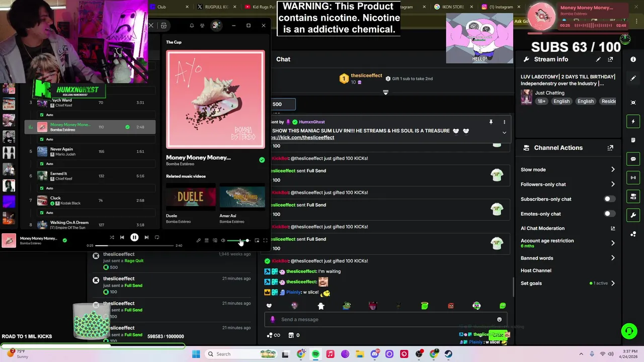This screenshot has height=362, width=644.
Task: Open the Spotify queue panel
Action: coord(206,240)
